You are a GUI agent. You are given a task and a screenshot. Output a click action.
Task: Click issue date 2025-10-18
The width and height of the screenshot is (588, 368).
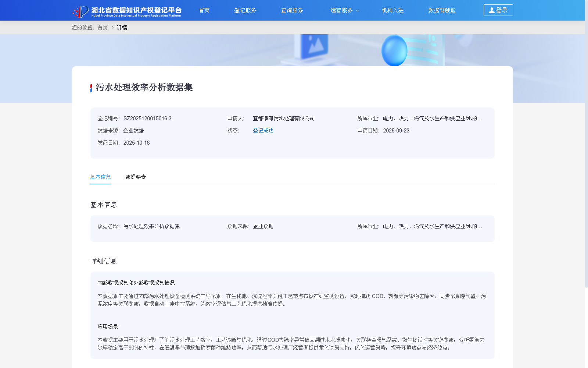[x=136, y=143]
